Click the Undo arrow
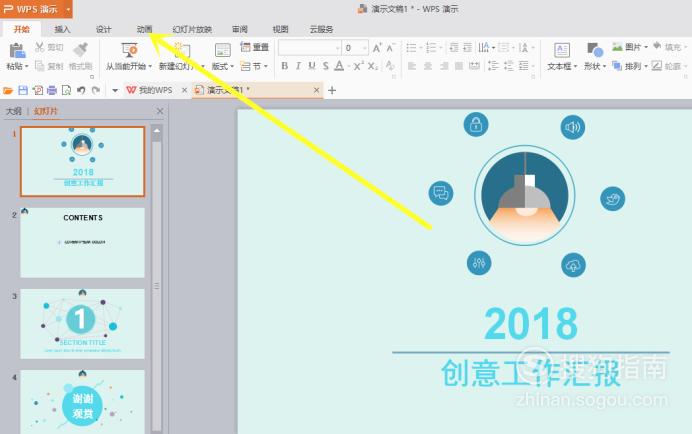The image size is (692, 434). [x=81, y=91]
